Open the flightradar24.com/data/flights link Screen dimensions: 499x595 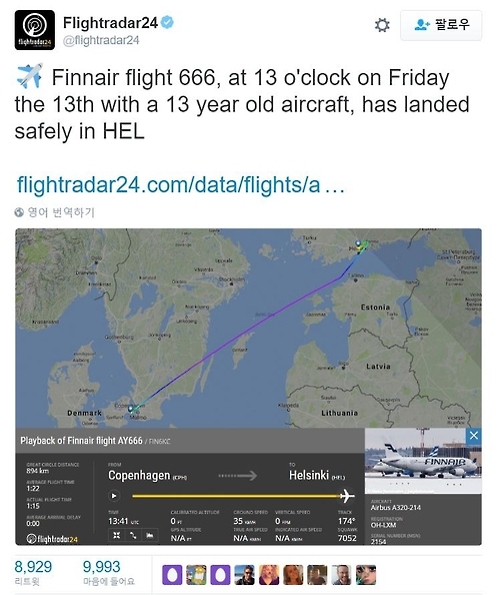click(x=181, y=184)
